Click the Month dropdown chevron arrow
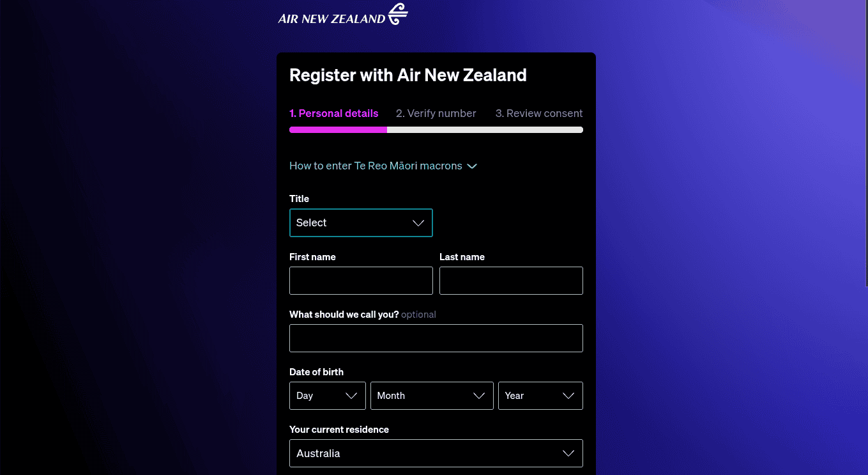Image resolution: width=868 pixels, height=475 pixels. 479,396
